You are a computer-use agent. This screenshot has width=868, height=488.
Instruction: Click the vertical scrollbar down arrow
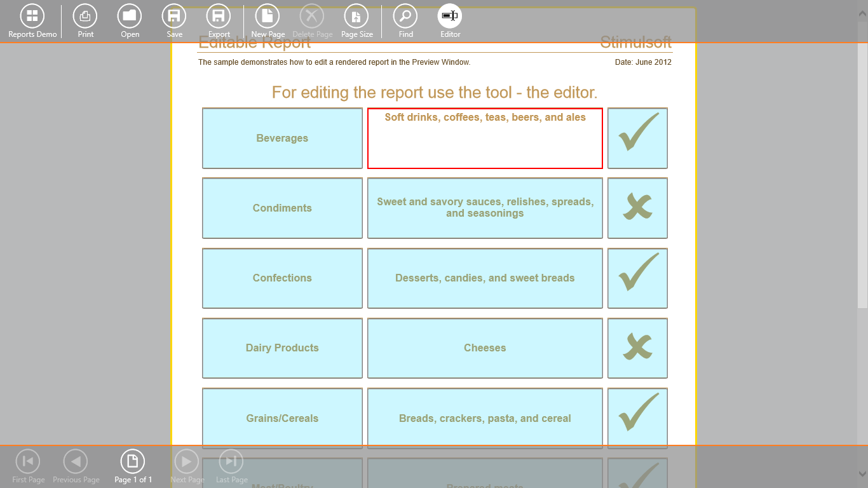(x=862, y=473)
